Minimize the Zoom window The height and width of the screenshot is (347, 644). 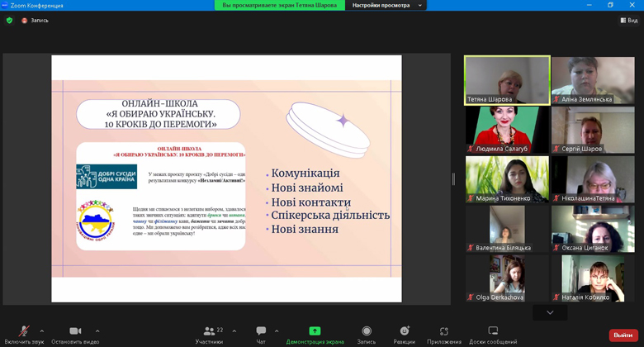(x=590, y=5)
